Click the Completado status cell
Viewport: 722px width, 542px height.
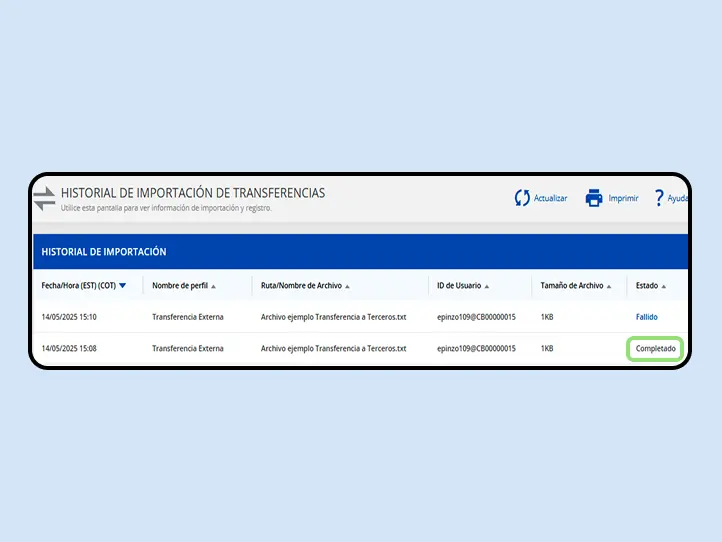click(x=655, y=349)
